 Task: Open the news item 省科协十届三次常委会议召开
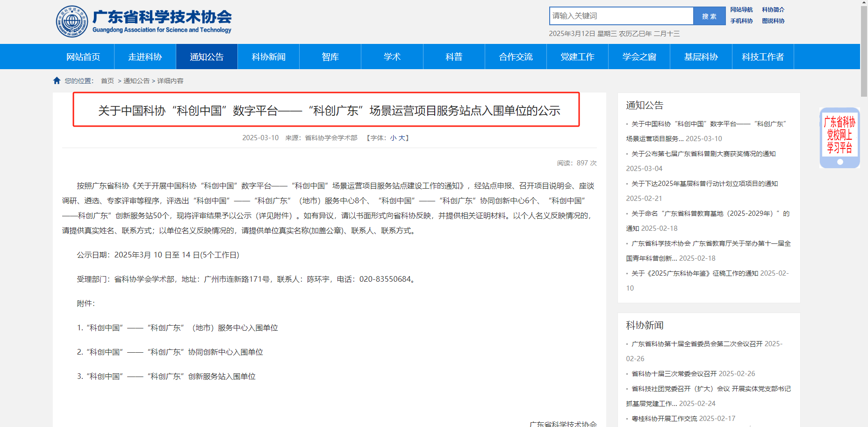tap(674, 374)
